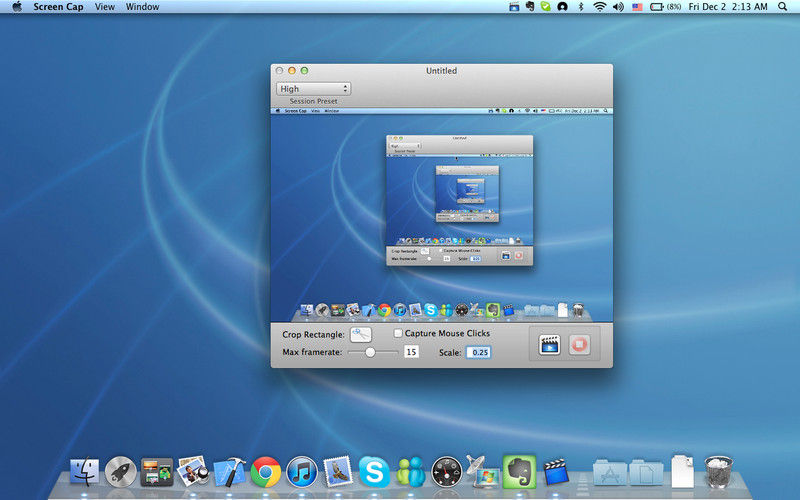Launch Evernote from the Dock

click(519, 471)
